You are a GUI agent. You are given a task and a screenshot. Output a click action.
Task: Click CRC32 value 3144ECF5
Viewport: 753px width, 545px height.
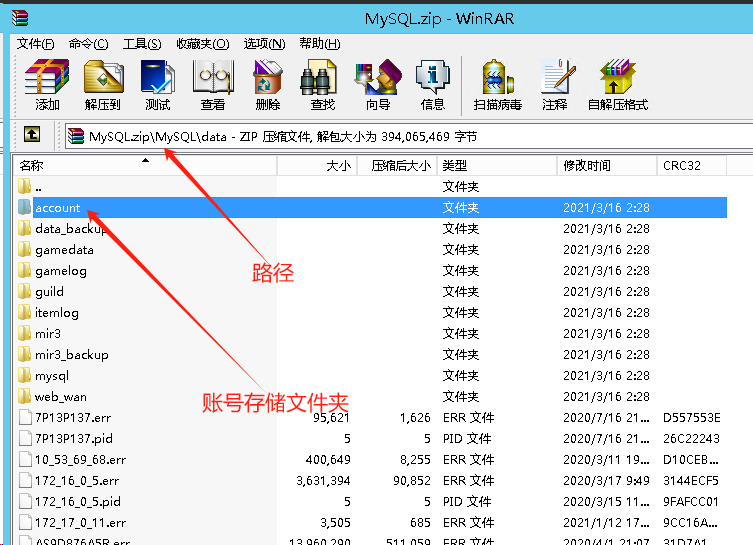coord(691,481)
